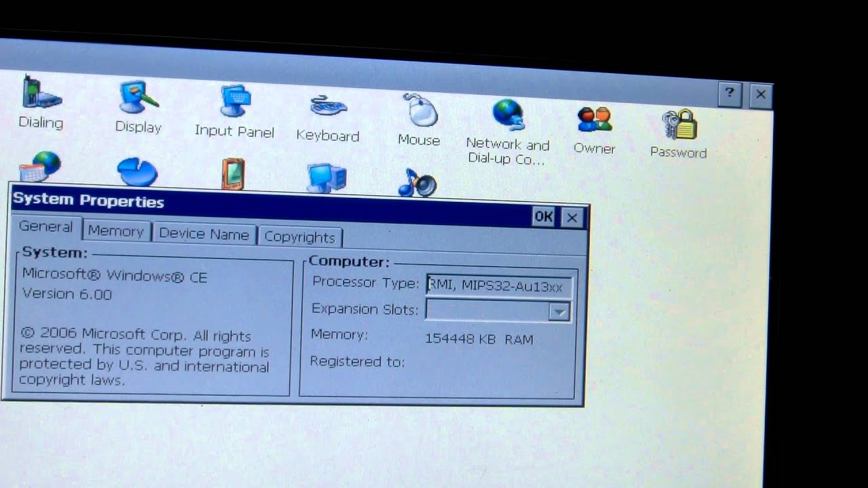This screenshot has height=488, width=868.
Task: Click the music note and speaker icon
Action: coord(418,182)
